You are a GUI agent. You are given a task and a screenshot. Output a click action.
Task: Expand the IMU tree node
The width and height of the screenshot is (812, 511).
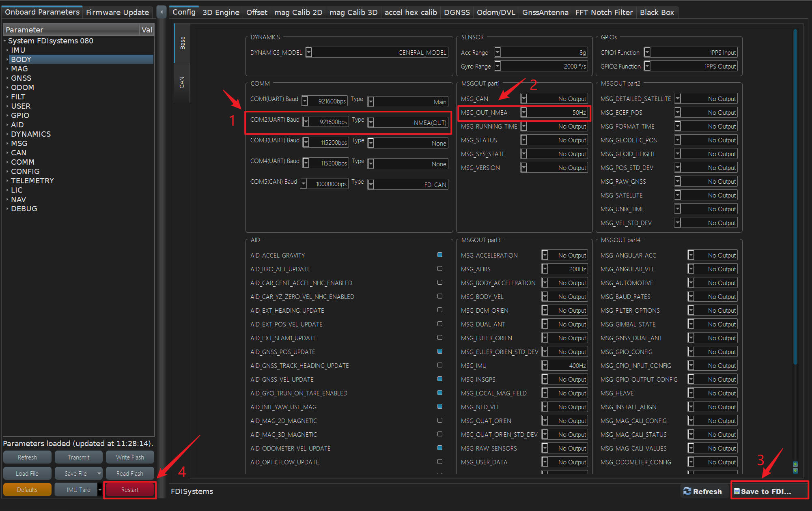click(7, 50)
